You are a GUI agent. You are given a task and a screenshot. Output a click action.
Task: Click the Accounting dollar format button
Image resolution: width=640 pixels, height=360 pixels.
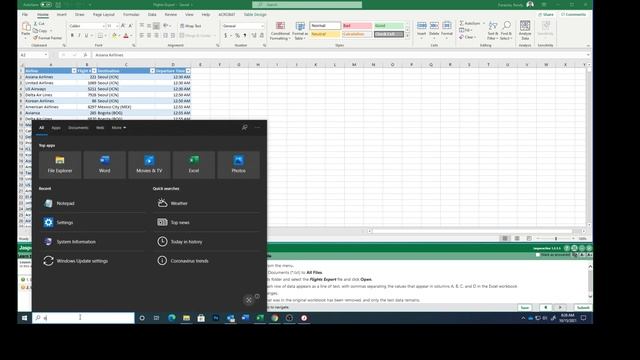pyautogui.click(x=225, y=36)
